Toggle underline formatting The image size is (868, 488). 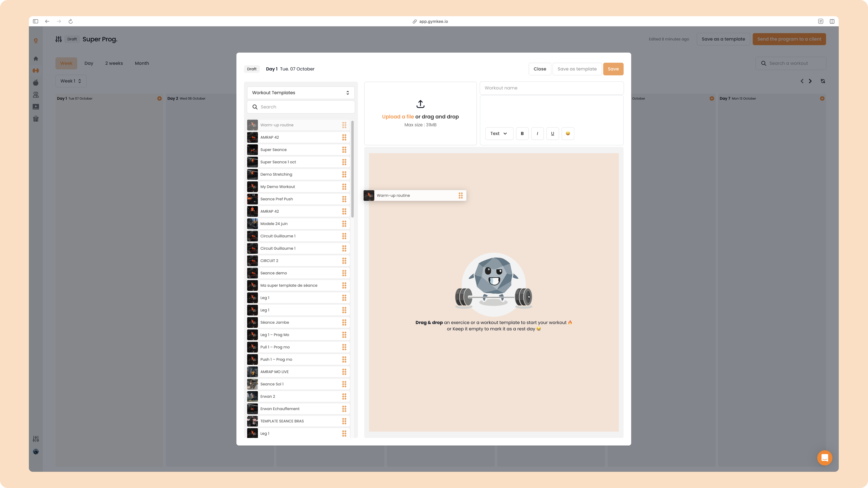click(553, 133)
